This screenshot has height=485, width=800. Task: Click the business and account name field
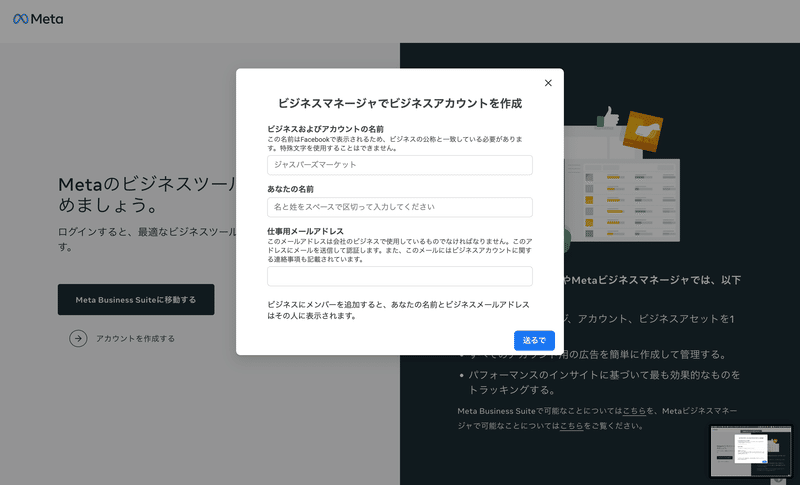click(399, 165)
